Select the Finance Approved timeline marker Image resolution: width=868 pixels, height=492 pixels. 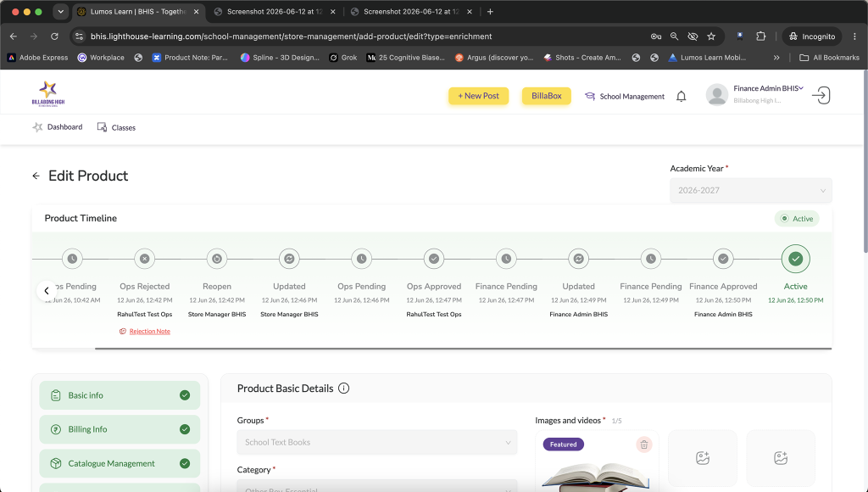click(723, 259)
